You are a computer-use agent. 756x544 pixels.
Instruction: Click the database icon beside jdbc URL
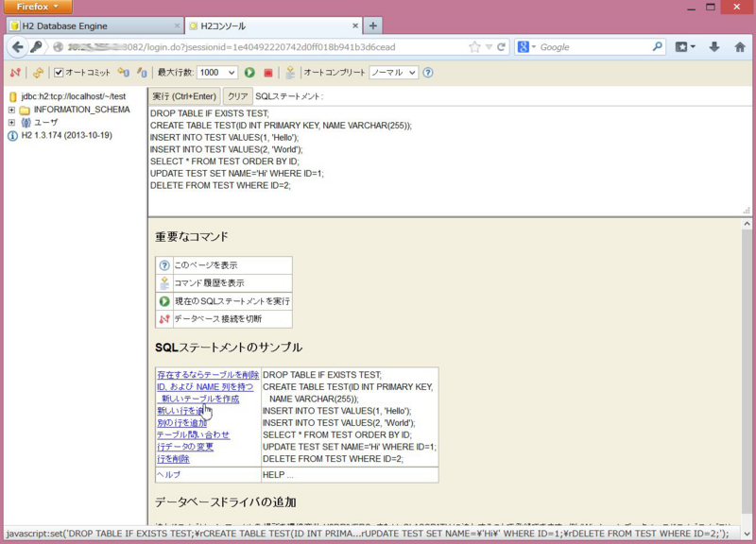click(13, 97)
